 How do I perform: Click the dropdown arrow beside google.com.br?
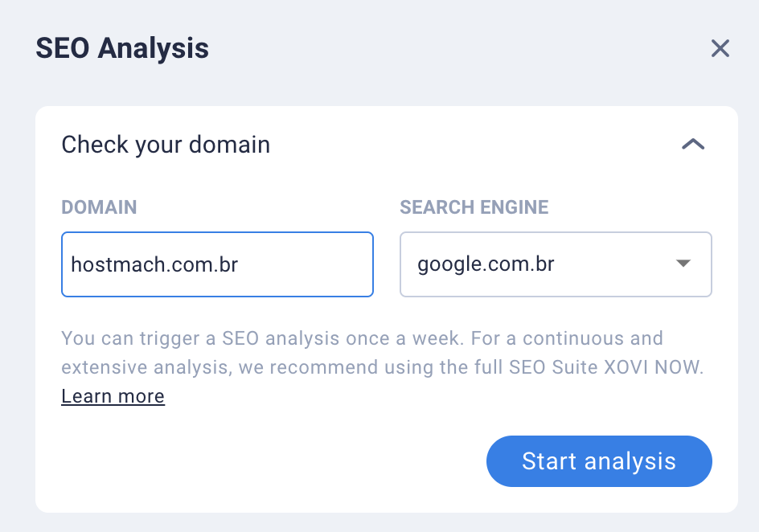[683, 263]
